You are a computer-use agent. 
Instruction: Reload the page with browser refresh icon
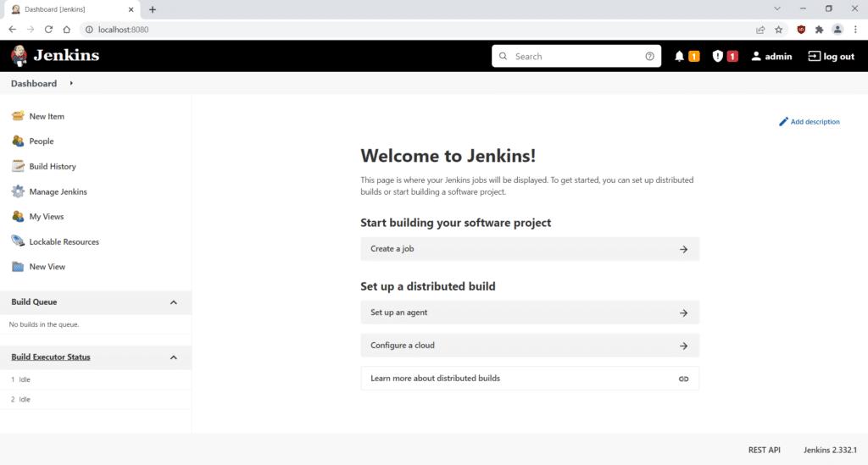point(48,30)
